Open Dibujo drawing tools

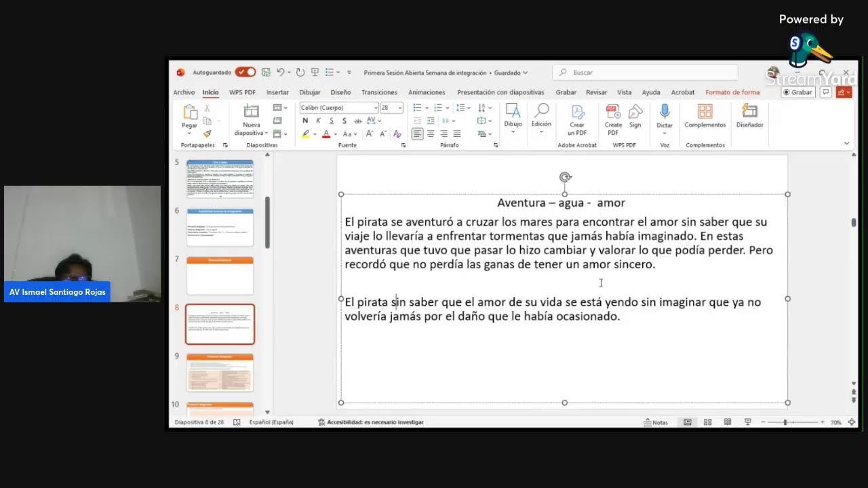(513, 118)
